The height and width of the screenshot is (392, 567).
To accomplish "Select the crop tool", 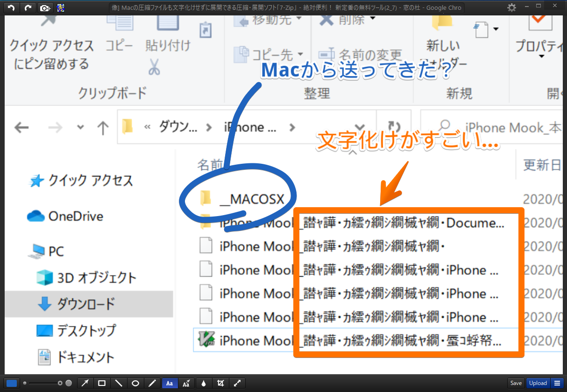I will point(220,383).
